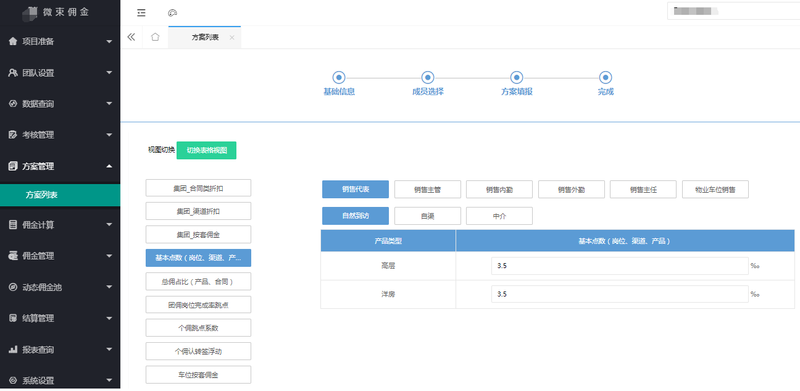Image resolution: width=800 pixels, height=391 pixels.
Task: Choose the 销售内勤 position tab
Action: tap(499, 189)
